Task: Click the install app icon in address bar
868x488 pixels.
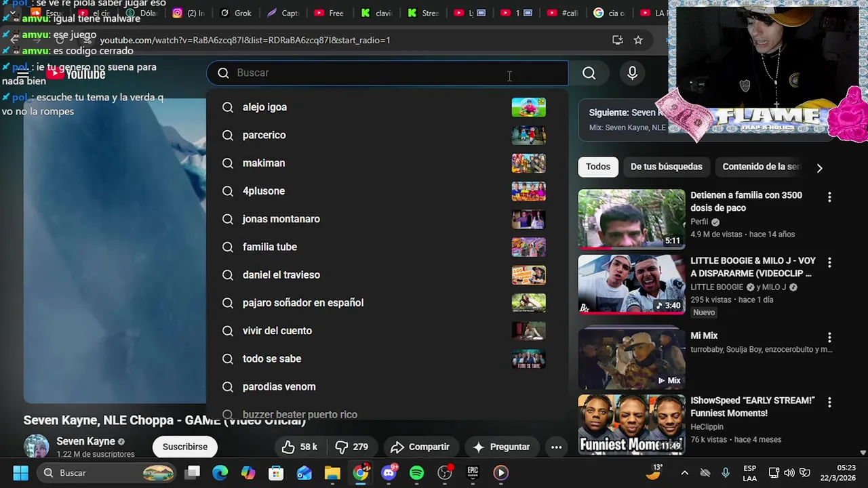Action: [x=617, y=40]
